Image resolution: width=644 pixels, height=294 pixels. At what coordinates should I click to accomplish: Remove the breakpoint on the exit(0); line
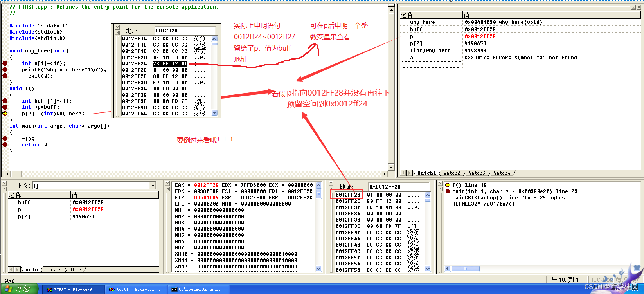pos(5,76)
